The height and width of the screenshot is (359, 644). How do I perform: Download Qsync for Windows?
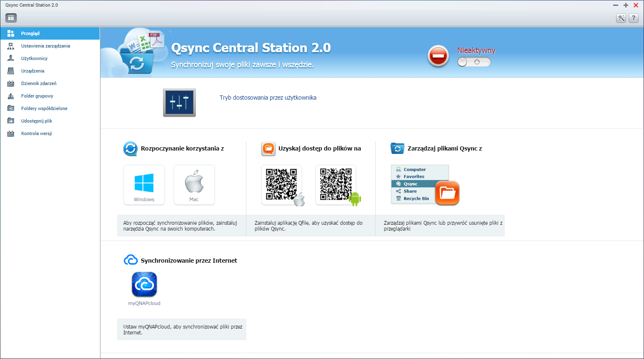(x=144, y=185)
